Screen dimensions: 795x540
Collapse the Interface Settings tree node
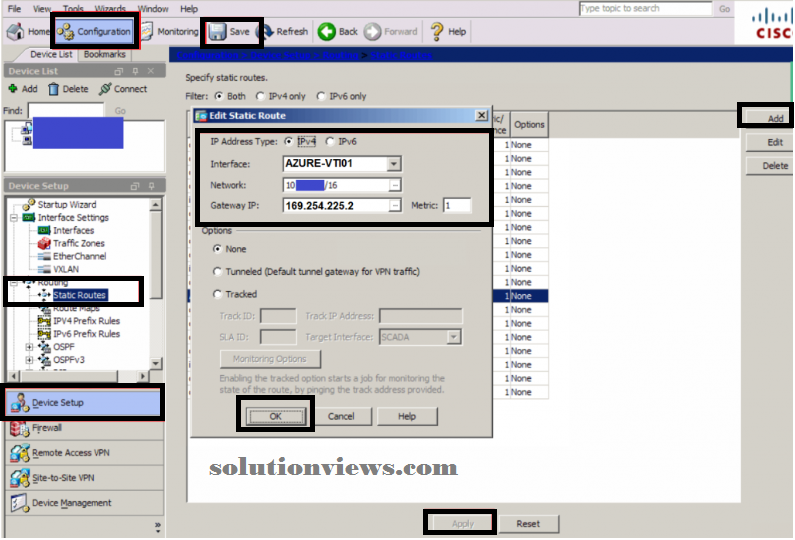coord(14,218)
